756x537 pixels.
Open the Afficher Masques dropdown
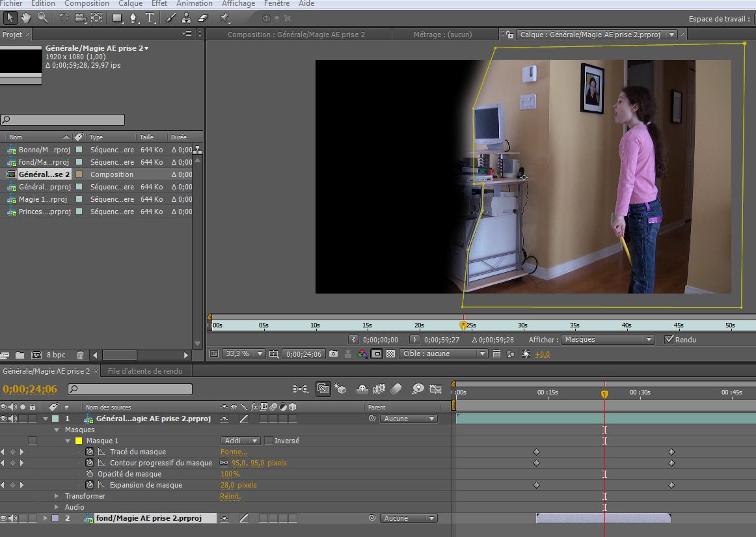point(608,339)
